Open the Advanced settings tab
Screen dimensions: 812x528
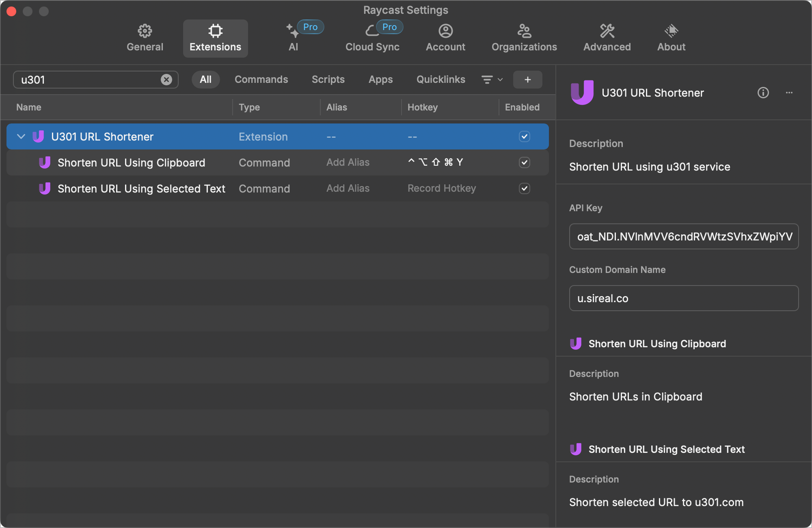(x=607, y=39)
